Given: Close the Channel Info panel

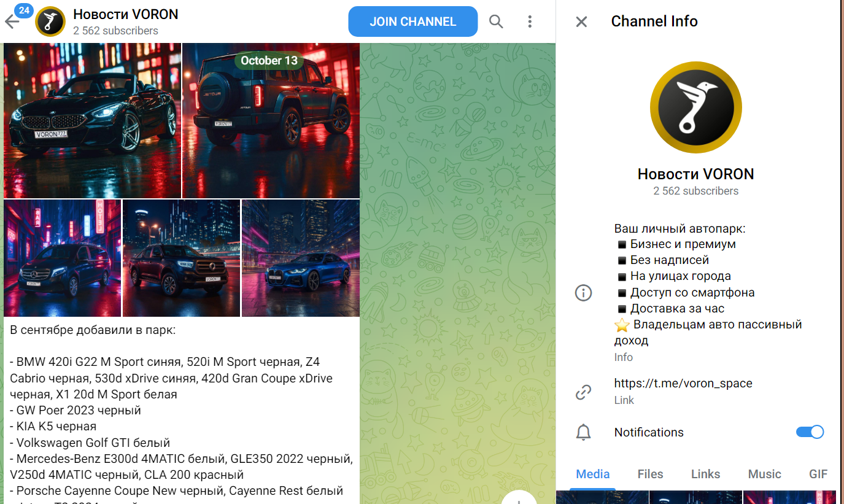Looking at the screenshot, I should tap(581, 21).
